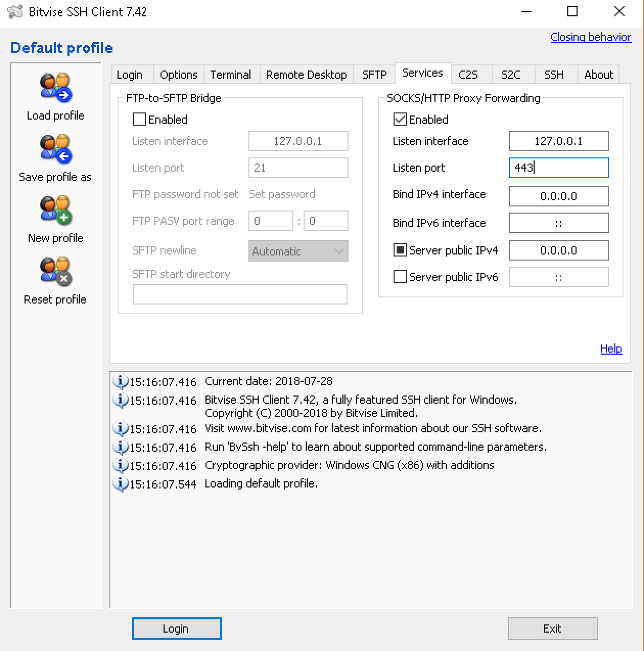Click the Bind IPv6 interface field
Image resolution: width=644 pixels, height=651 pixels.
559,223
